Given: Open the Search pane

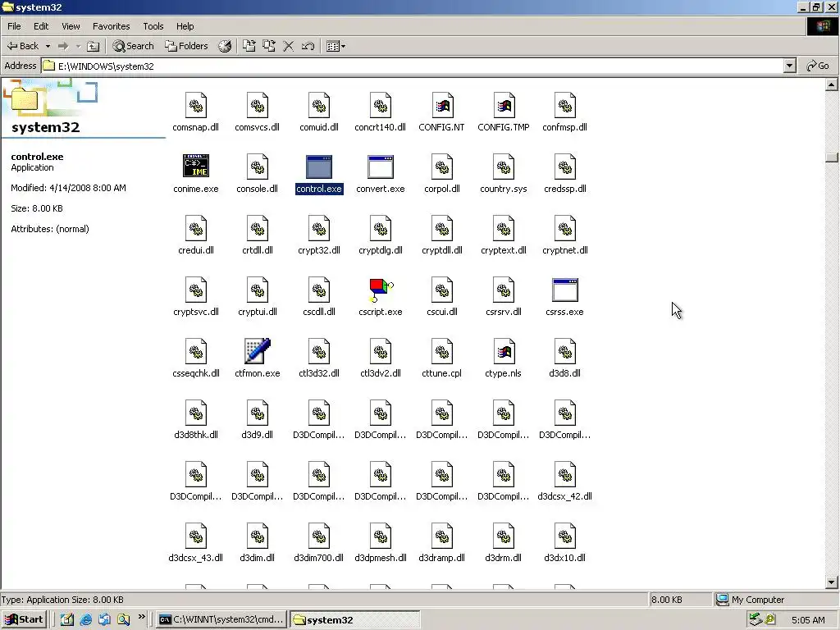Looking at the screenshot, I should click(x=134, y=46).
